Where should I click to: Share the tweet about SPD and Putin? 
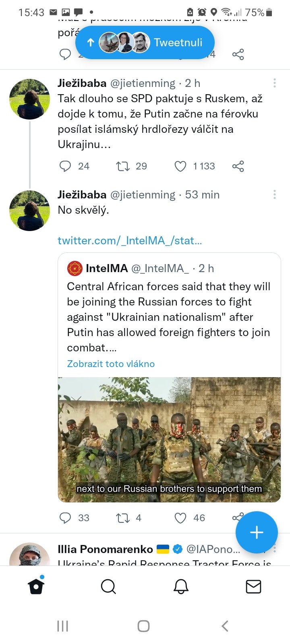pyautogui.click(x=238, y=166)
